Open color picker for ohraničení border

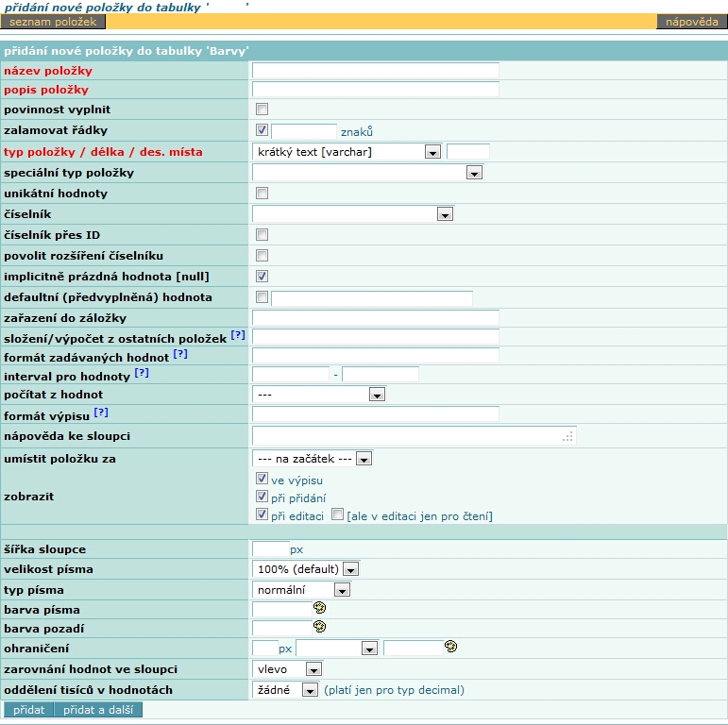point(450,647)
